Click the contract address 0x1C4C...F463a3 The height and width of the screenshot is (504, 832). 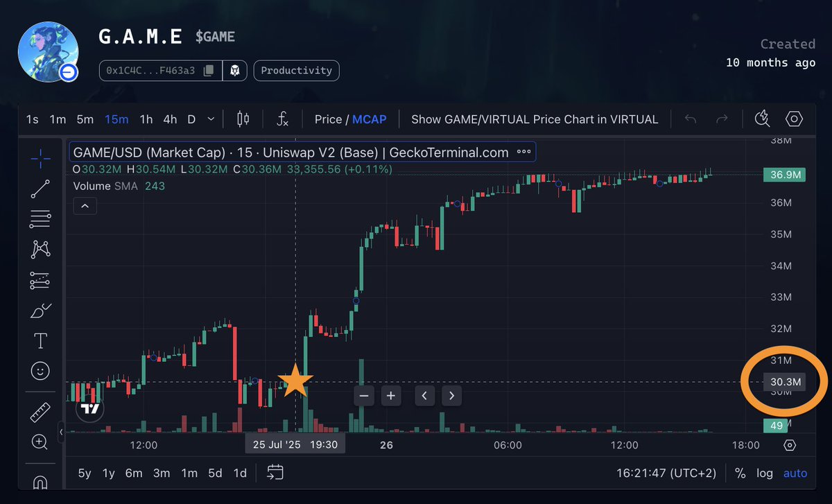click(x=150, y=71)
